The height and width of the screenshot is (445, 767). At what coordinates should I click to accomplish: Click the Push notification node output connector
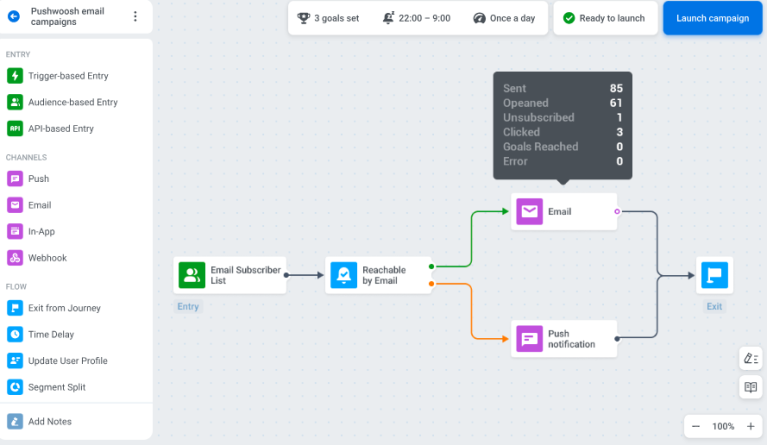[617, 338]
